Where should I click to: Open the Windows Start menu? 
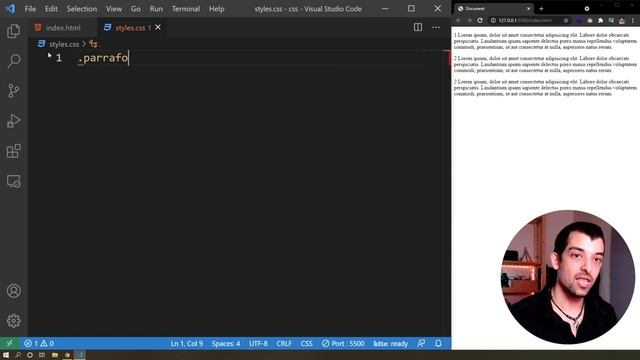tap(6, 355)
